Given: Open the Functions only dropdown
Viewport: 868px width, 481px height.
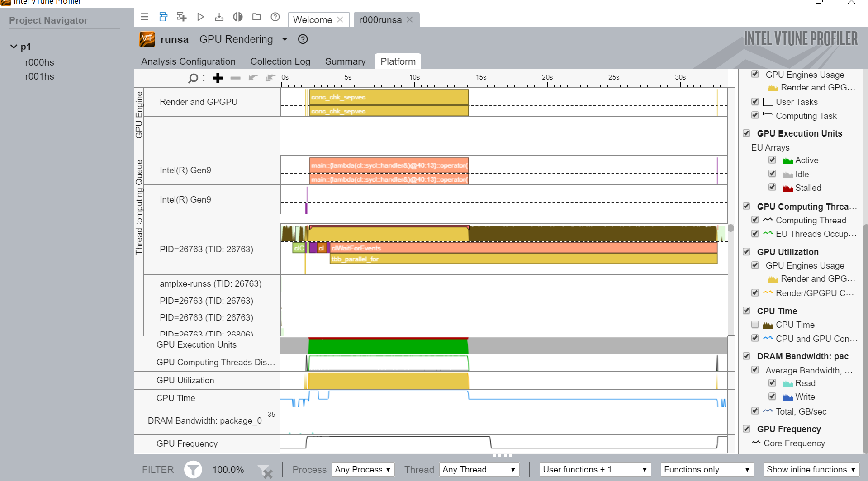Looking at the screenshot, I should [x=707, y=470].
